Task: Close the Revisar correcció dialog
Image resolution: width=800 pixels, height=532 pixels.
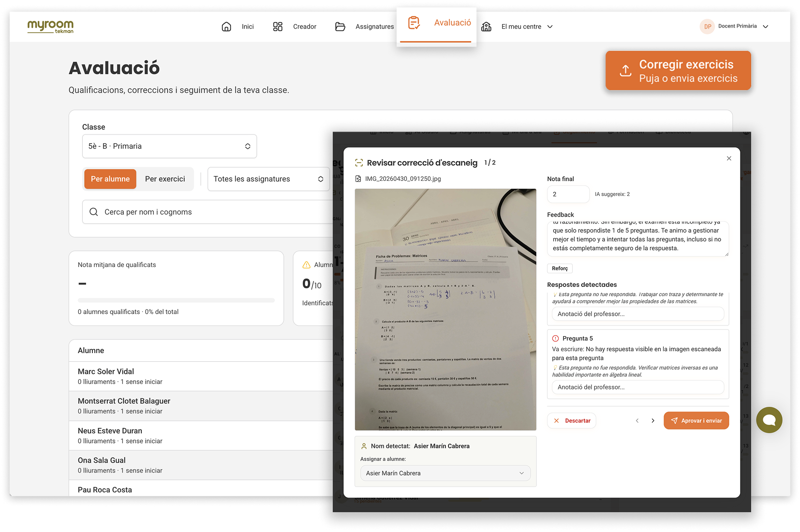Action: pyautogui.click(x=729, y=159)
